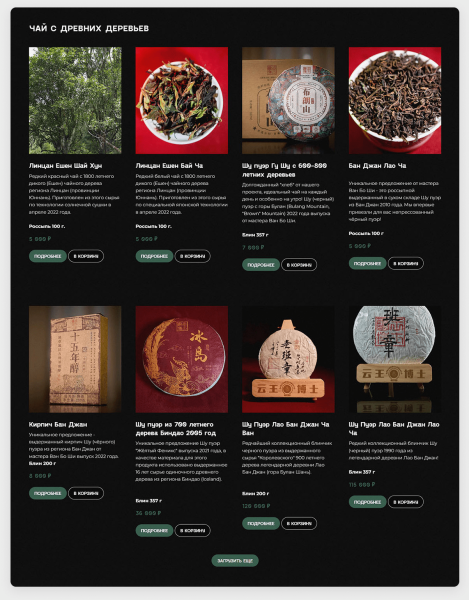Screen dimensions: 469x600
Task: Click Подробнее for Лао Бан Джан Лао Ча
Action: (367, 502)
